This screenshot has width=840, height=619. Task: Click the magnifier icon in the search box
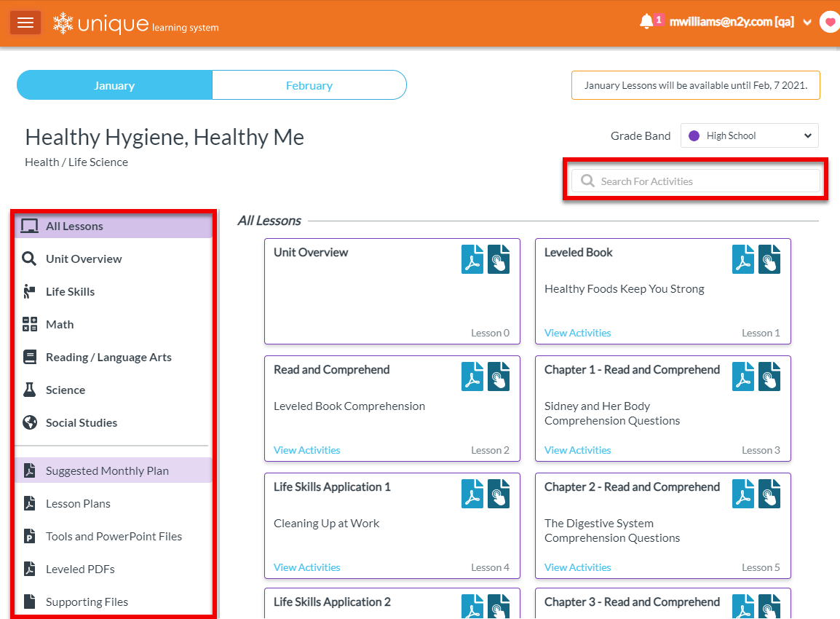(587, 181)
